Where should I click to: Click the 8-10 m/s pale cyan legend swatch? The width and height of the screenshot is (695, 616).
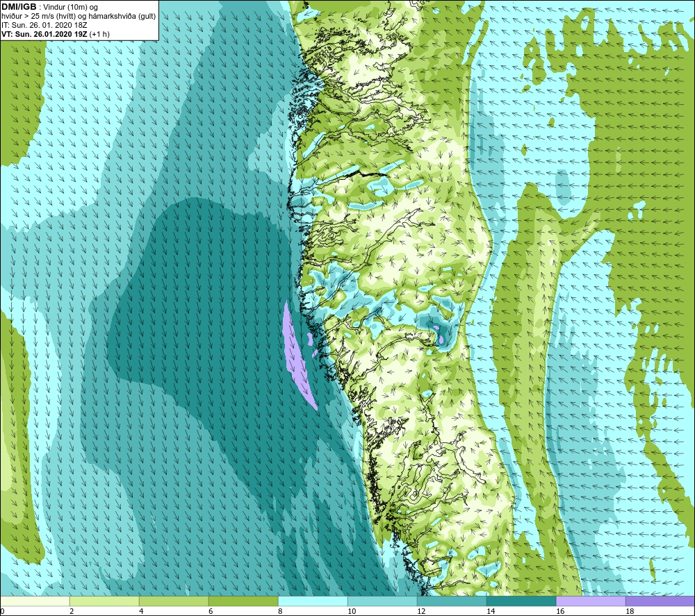point(313,601)
